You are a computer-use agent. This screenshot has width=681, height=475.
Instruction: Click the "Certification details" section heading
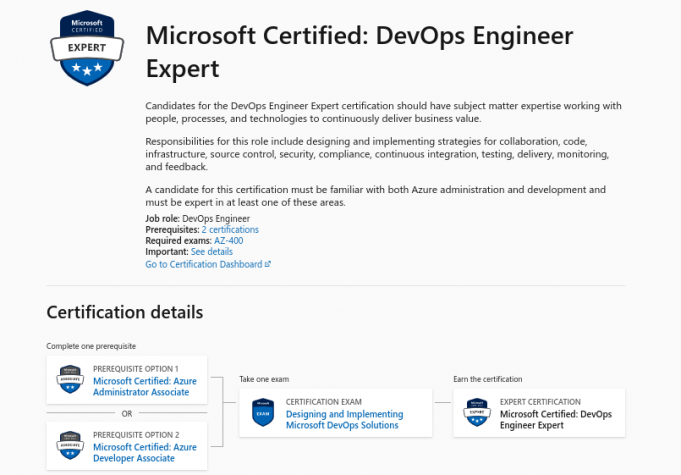pos(125,312)
